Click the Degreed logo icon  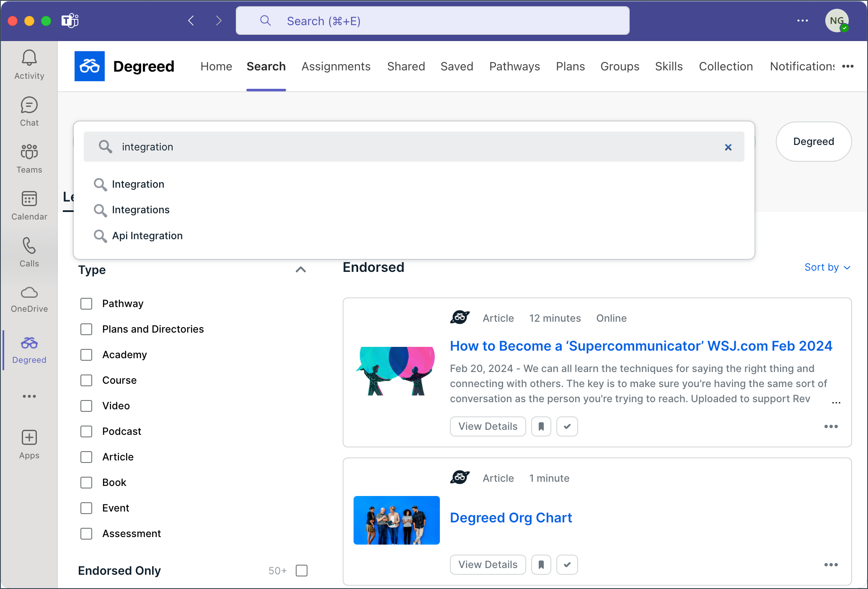click(89, 66)
